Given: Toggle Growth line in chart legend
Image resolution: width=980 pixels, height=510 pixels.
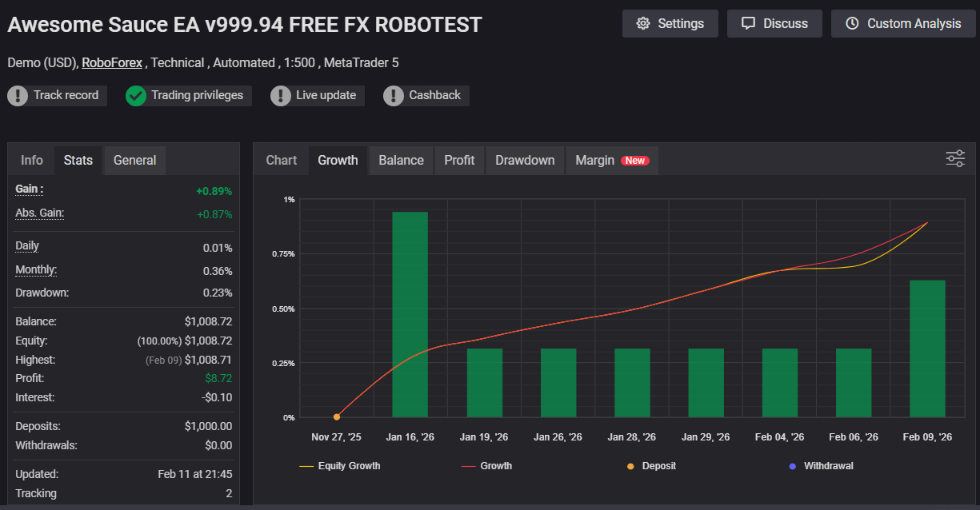Looking at the screenshot, I should coord(486,465).
